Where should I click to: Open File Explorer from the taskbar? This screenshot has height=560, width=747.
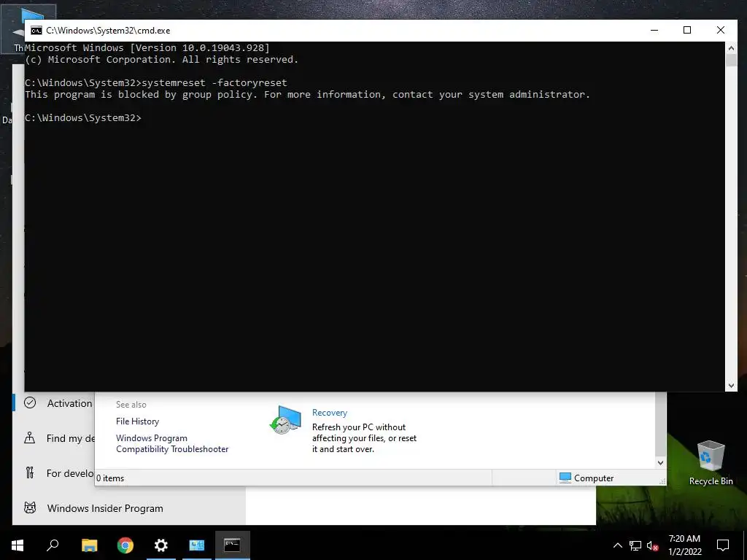point(89,545)
